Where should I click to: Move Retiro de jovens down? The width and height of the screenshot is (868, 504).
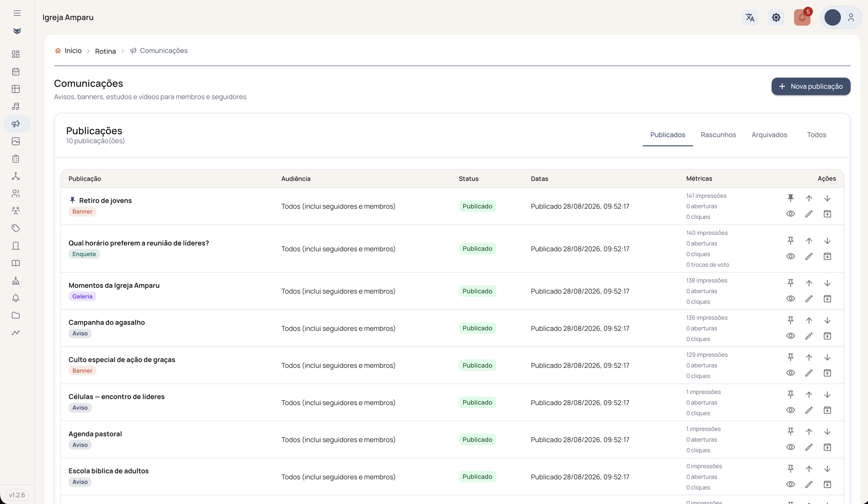827,198
